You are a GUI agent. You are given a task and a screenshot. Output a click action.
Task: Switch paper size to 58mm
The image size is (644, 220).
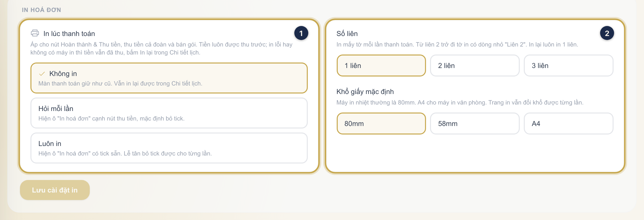(x=474, y=123)
